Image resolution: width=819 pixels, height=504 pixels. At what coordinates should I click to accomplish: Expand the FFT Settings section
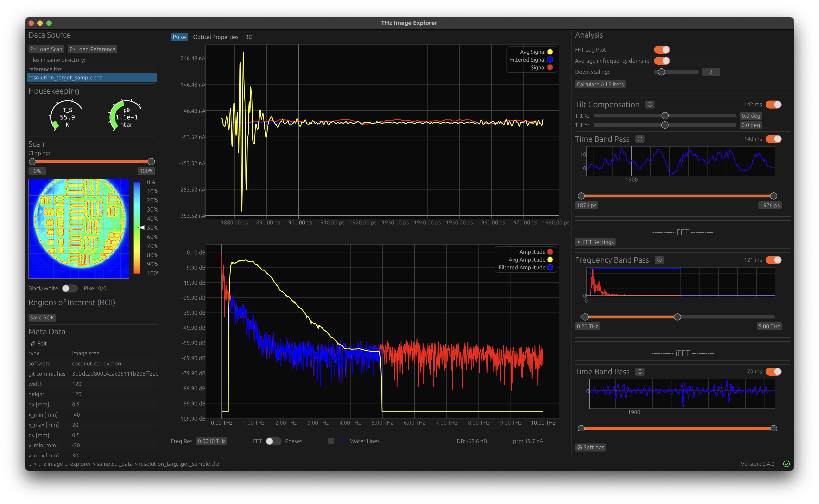pos(595,242)
